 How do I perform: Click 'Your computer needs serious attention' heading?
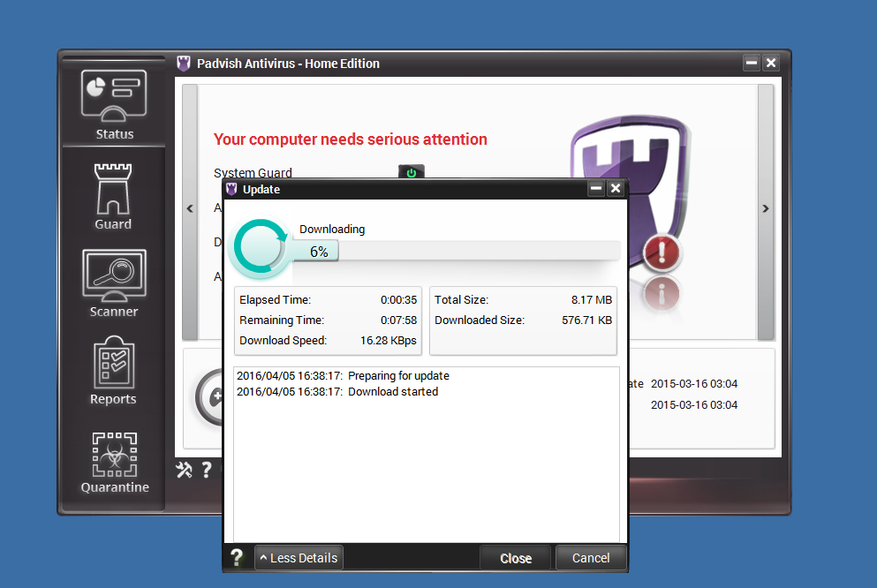(x=350, y=139)
